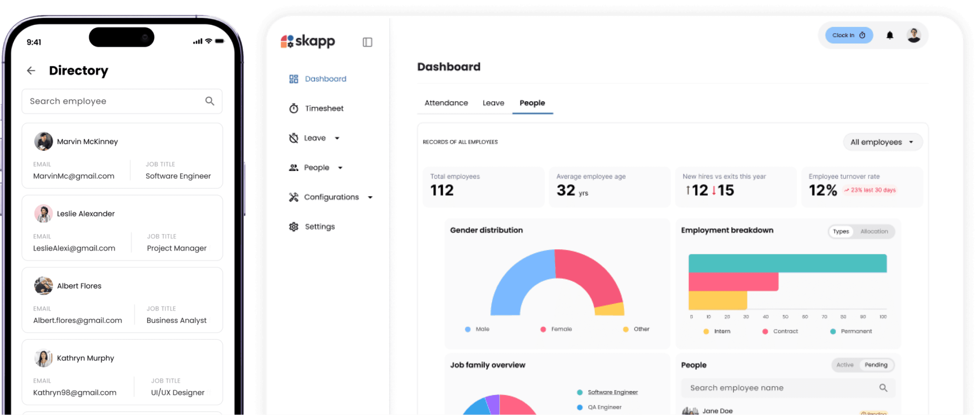Click the Timesheet stopwatch icon
980x415 pixels.
point(293,108)
